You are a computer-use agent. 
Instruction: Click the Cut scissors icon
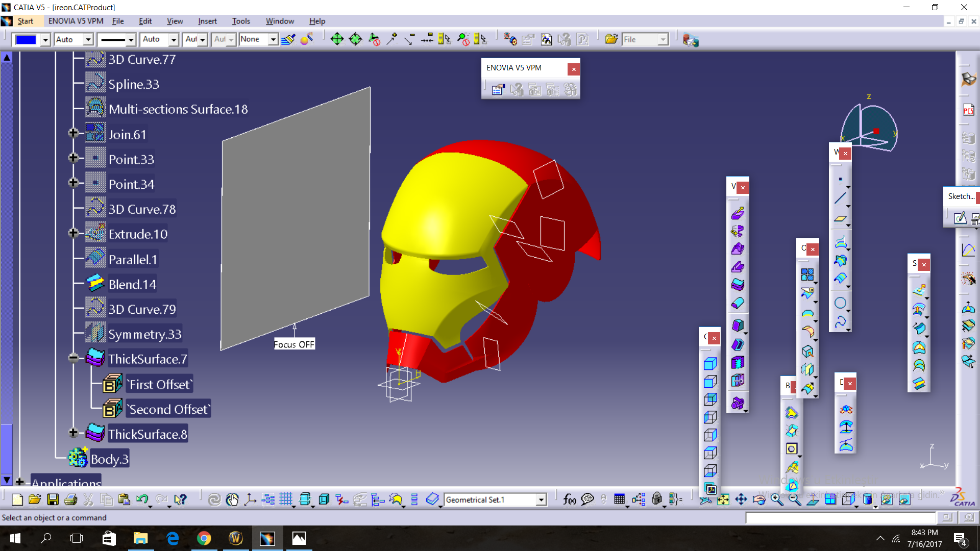88,499
